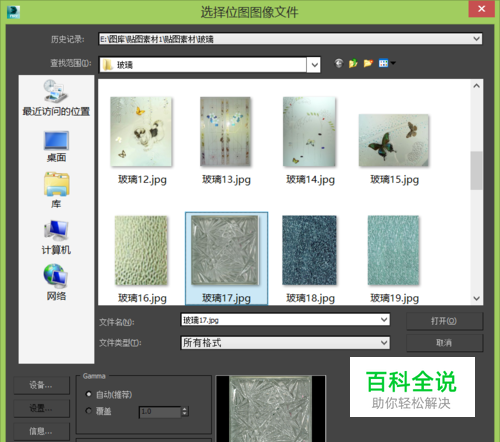This screenshot has width=500, height=442.
Task: Click the Cancel (取消) button
Action: [x=444, y=343]
